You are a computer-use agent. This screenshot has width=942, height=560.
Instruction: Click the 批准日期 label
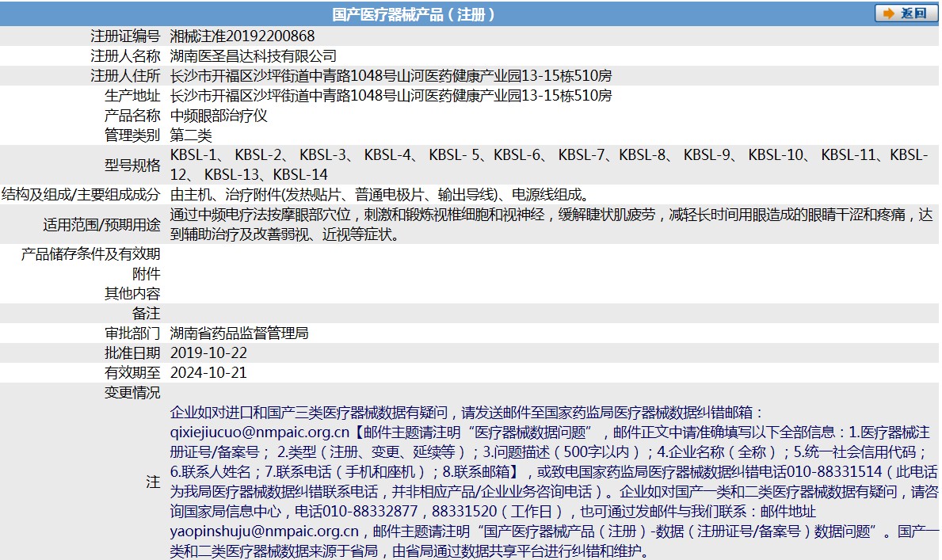click(x=133, y=353)
